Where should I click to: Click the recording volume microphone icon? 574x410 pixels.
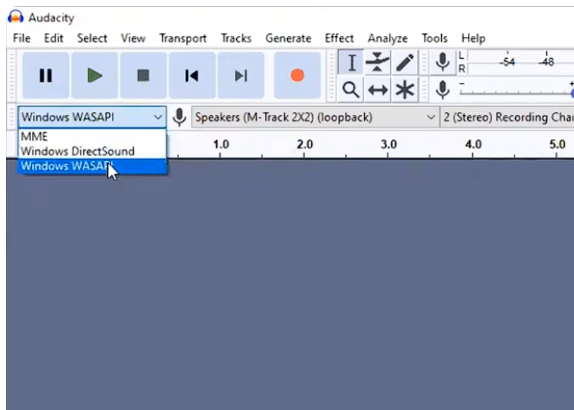click(x=443, y=90)
